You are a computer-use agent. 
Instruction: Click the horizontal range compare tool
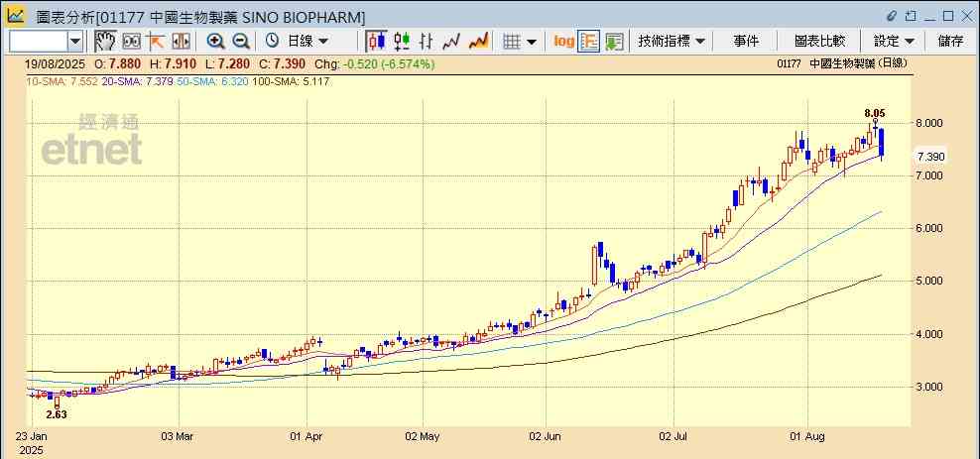(x=181, y=42)
